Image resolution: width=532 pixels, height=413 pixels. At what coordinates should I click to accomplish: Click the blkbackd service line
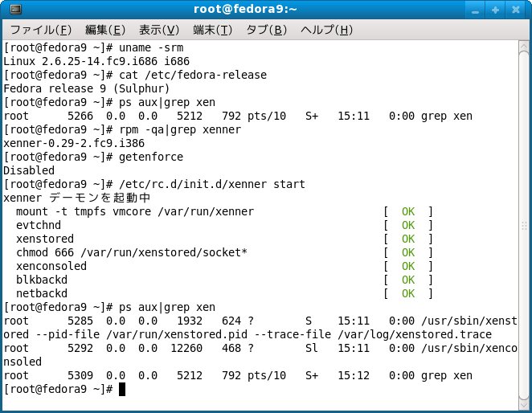(42, 280)
